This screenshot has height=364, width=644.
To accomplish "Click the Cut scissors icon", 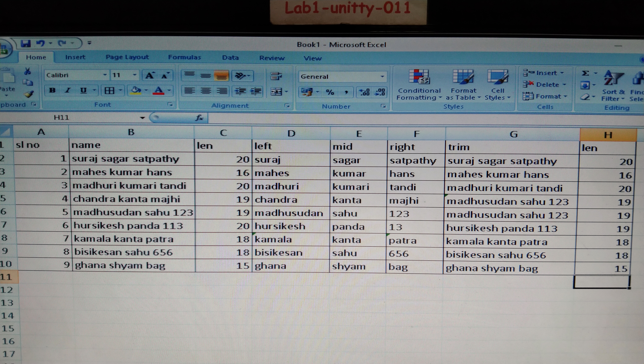I will pyautogui.click(x=27, y=71).
